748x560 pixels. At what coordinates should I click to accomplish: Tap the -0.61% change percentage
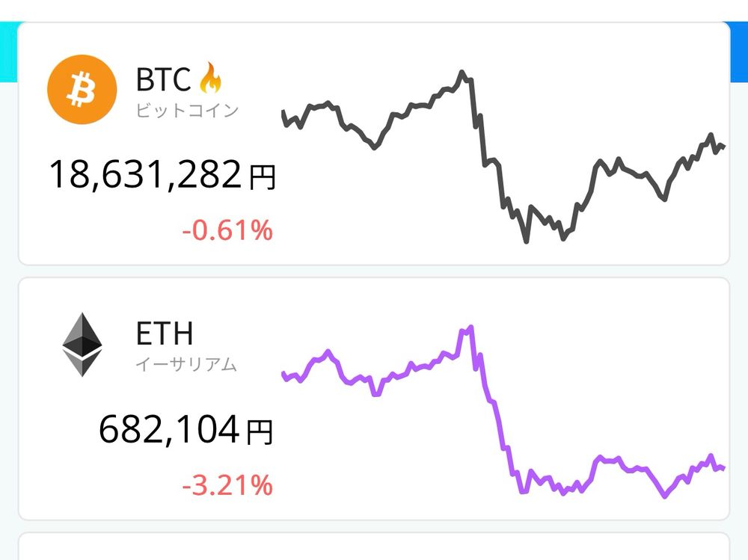point(227,230)
